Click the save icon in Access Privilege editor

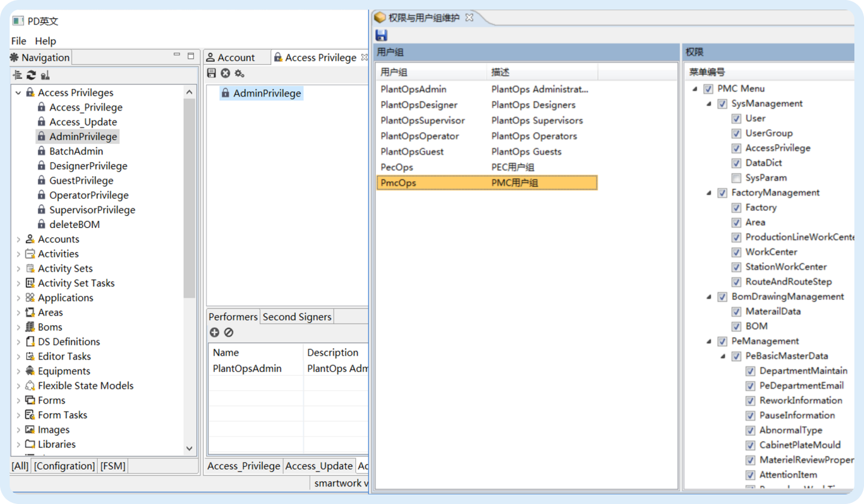[x=211, y=73]
